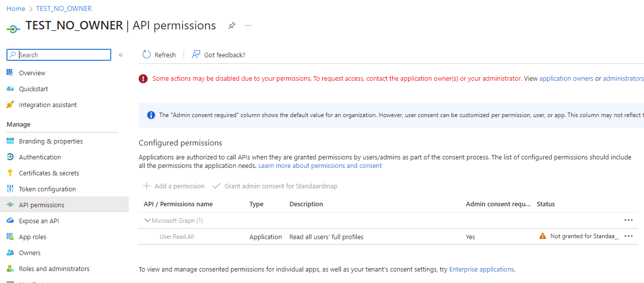Image resolution: width=644 pixels, height=283 pixels.
Task: Click the Type column header
Action: point(256,204)
